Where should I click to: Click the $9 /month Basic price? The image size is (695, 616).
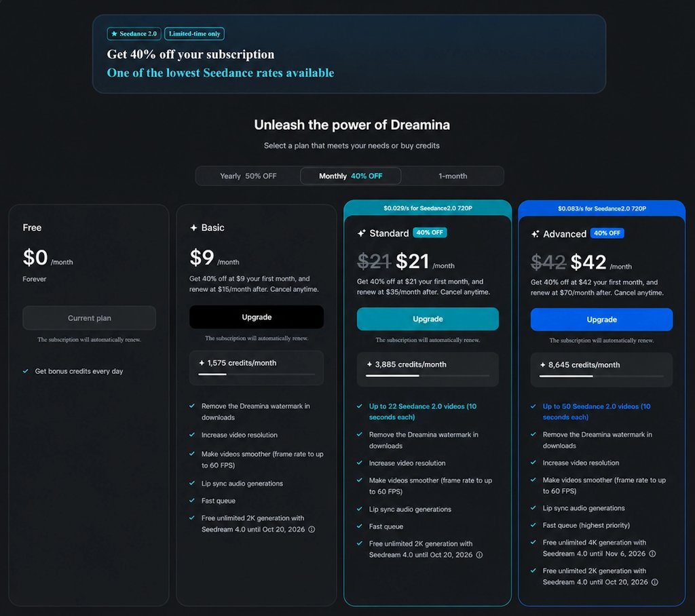[214, 258]
